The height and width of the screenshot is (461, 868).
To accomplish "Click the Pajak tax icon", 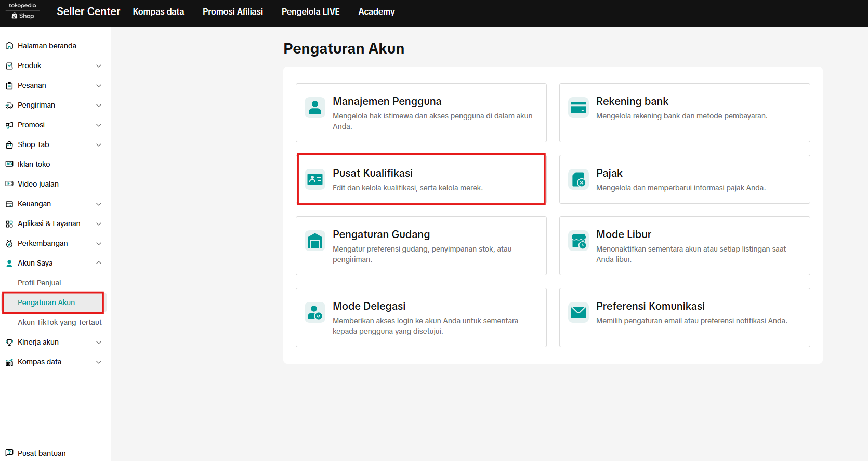I will (x=578, y=179).
